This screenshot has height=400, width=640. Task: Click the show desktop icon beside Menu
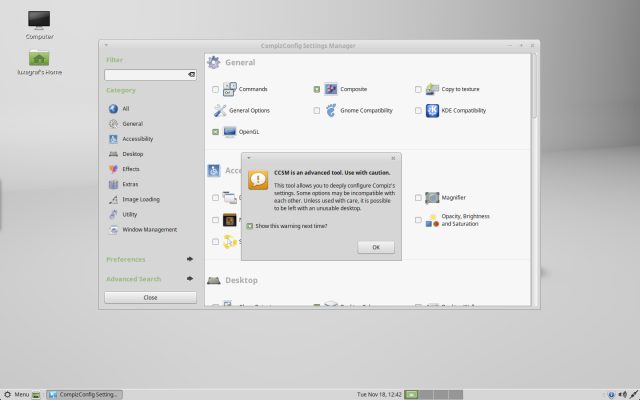36,395
